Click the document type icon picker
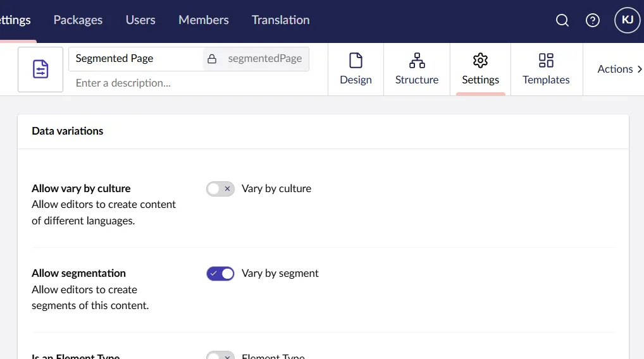 [x=40, y=70]
